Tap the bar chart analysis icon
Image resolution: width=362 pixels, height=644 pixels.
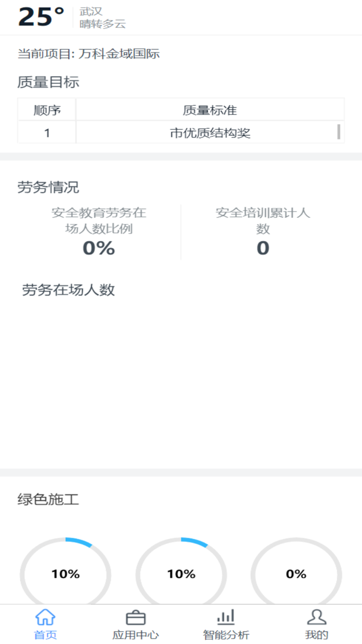(x=226, y=617)
